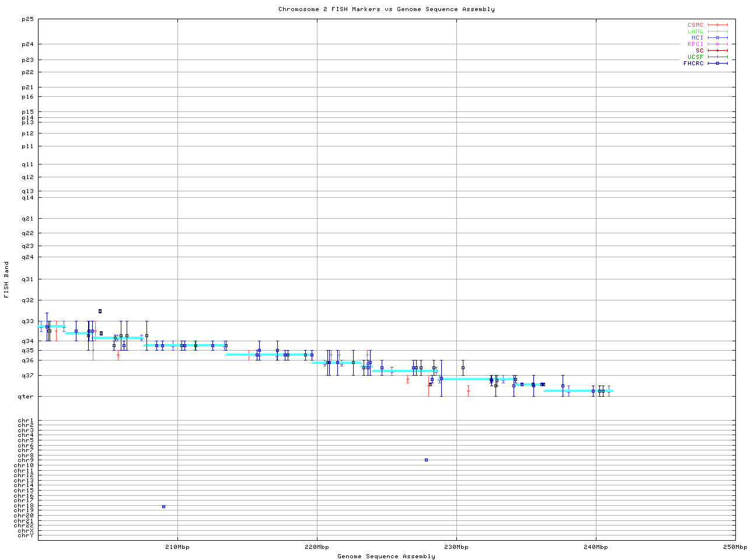
Task: Click the 210Mbp x-axis tick label
Action: (177, 547)
